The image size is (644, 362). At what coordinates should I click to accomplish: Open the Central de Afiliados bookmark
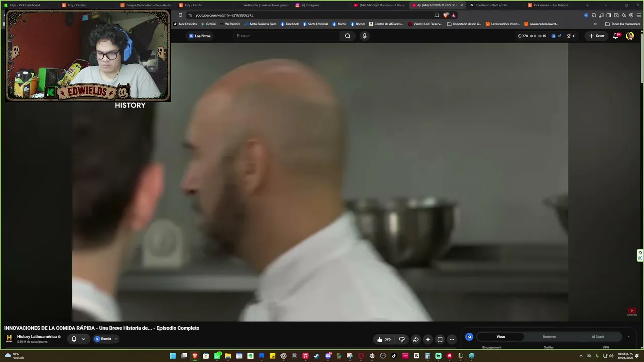(386, 24)
